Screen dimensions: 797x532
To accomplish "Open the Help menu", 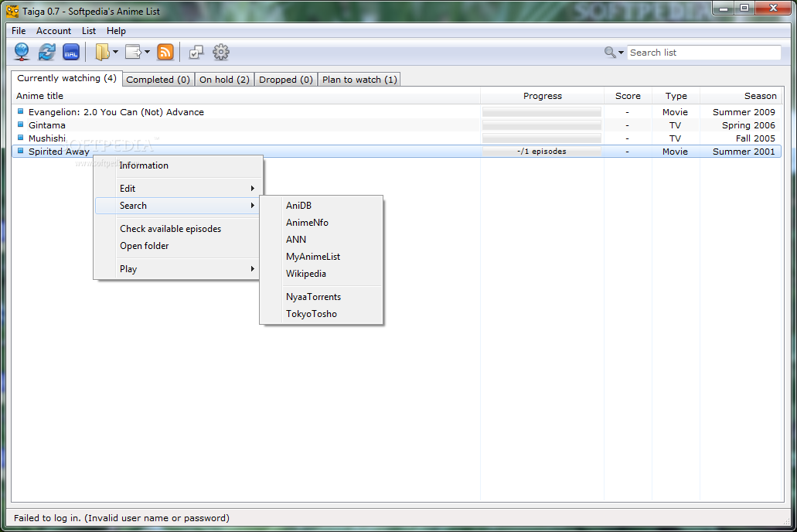I will 116,31.
